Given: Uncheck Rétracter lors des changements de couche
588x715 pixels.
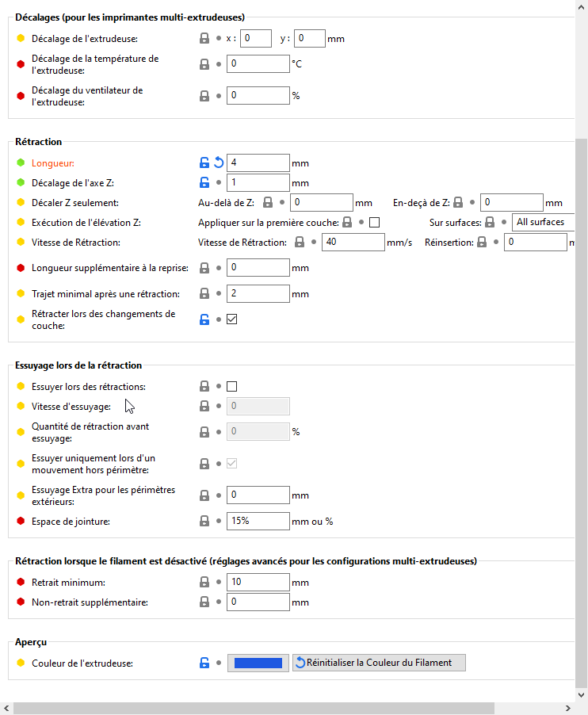Looking at the screenshot, I should [232, 319].
